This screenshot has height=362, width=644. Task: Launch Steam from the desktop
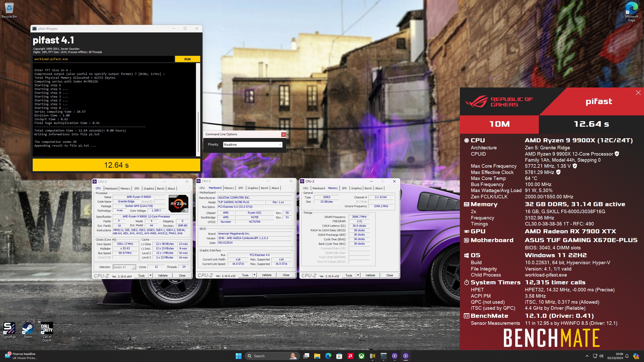click(x=28, y=331)
